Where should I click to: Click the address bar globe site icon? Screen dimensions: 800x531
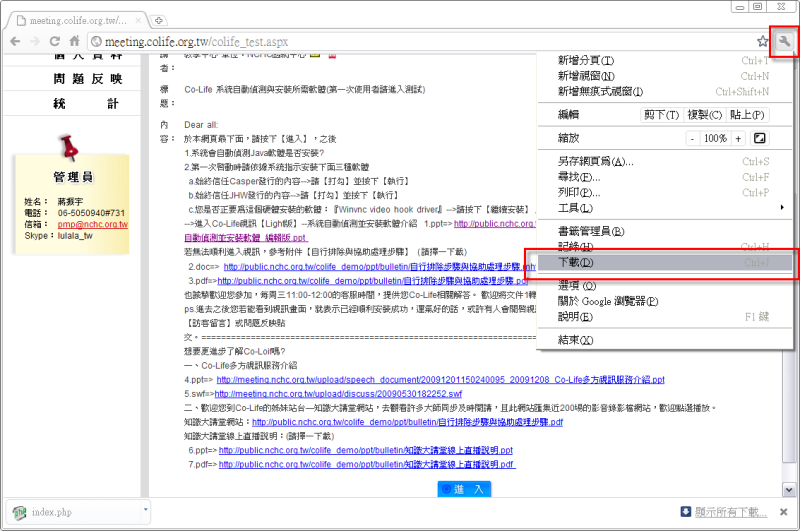click(x=96, y=41)
